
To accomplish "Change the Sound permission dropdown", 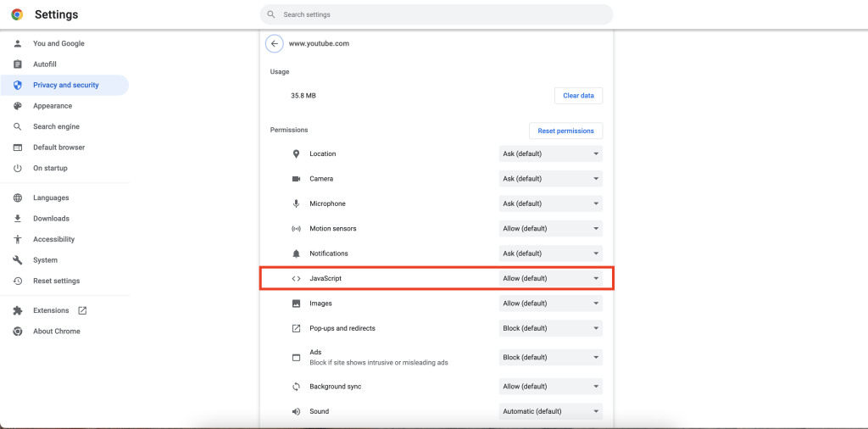I will (550, 411).
